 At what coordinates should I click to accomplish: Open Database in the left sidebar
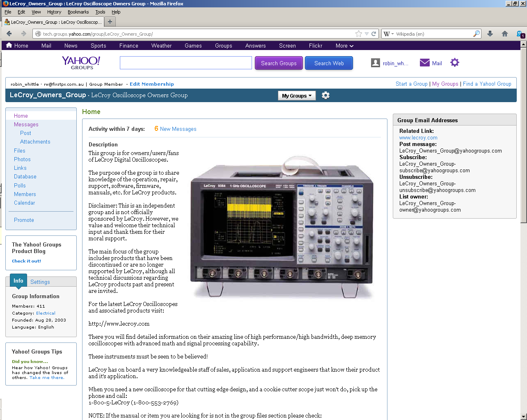tap(25, 176)
